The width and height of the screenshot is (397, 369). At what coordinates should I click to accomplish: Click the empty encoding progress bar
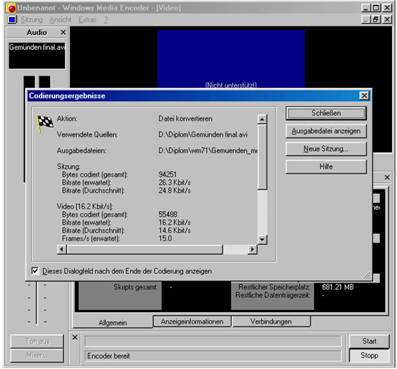[x=213, y=341]
